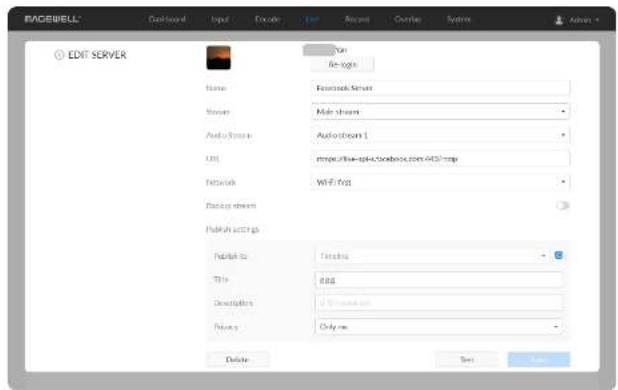
Task: Click the Admin user avatar icon
Action: (x=558, y=20)
